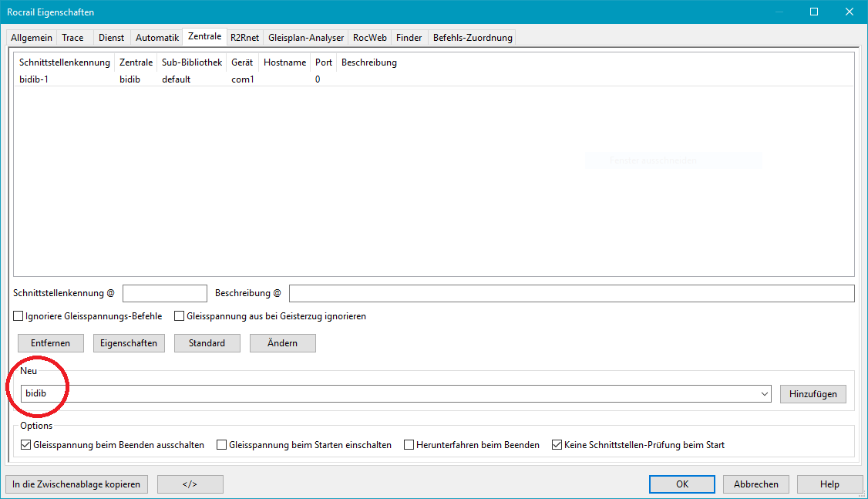The height and width of the screenshot is (499, 868).
Task: Toggle Gleisspannung aus bei Geisterzug ignorieren
Action: point(180,316)
